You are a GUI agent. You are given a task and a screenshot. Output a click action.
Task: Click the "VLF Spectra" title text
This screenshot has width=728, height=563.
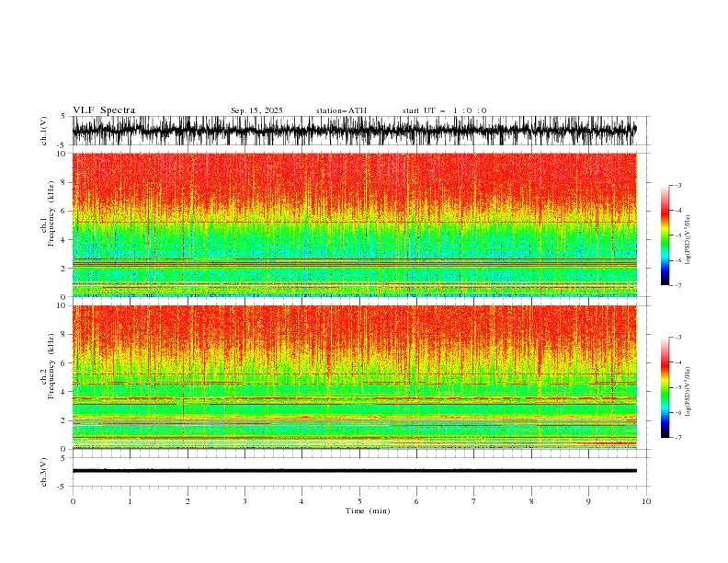point(104,110)
